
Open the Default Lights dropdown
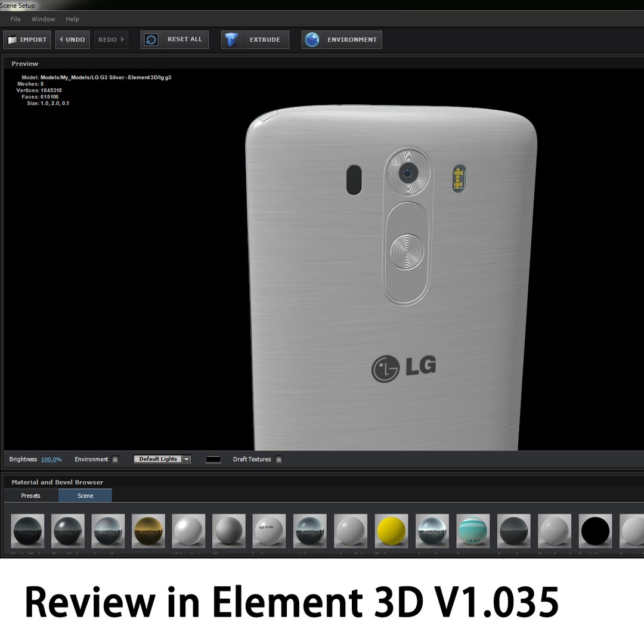pyautogui.click(x=162, y=459)
